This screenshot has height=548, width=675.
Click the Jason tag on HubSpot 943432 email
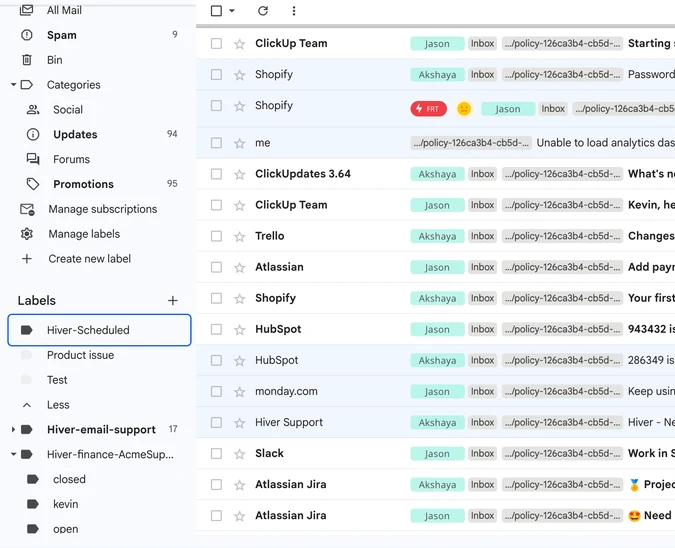(x=437, y=329)
